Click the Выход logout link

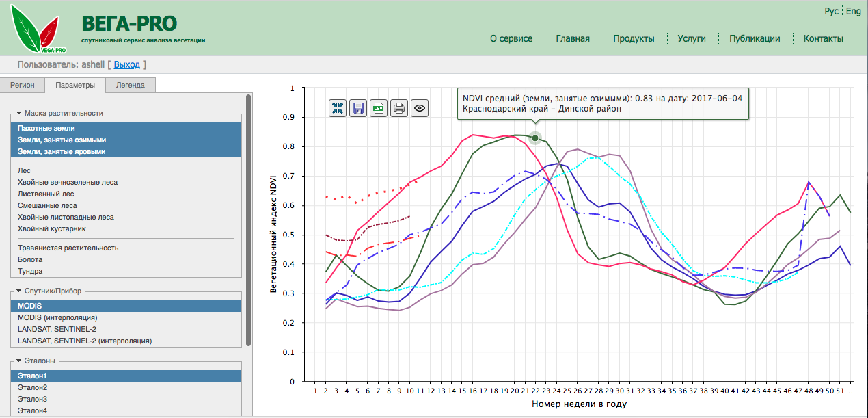(x=126, y=64)
